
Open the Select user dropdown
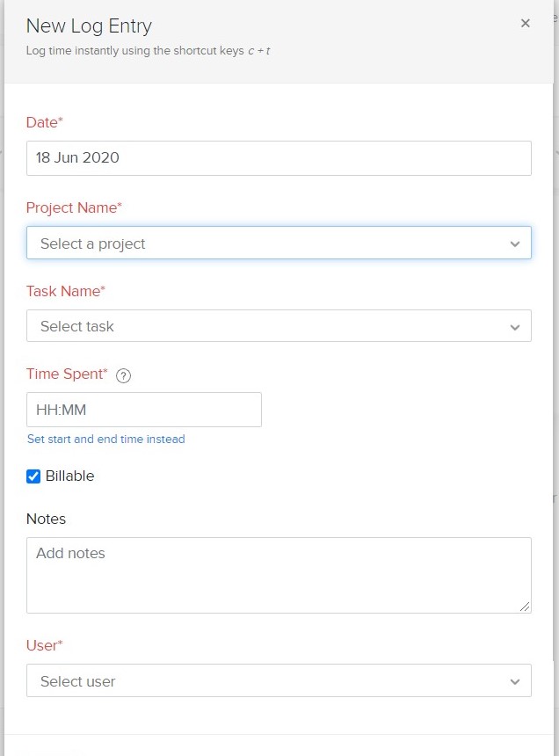coord(279,680)
